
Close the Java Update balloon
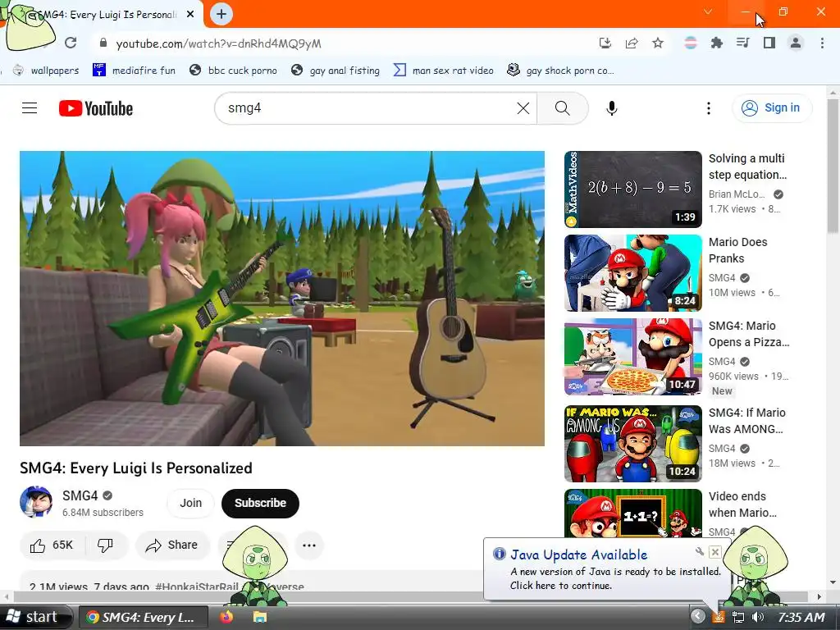714,552
